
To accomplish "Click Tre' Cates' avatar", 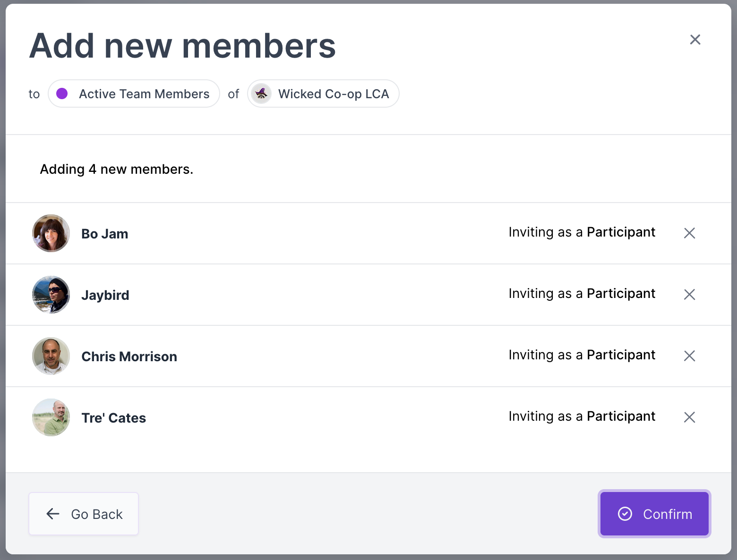I will [51, 417].
